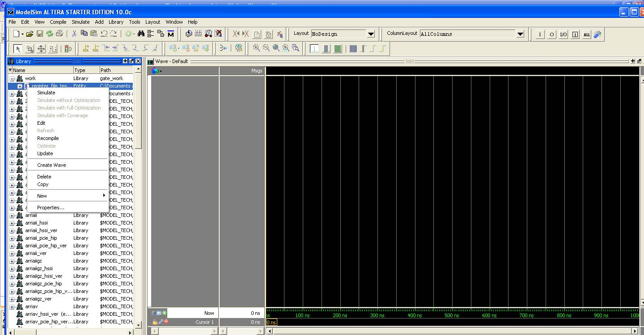Click the Break icon with red X
Screen dimensions: 644x335
pyautogui.click(x=218, y=34)
